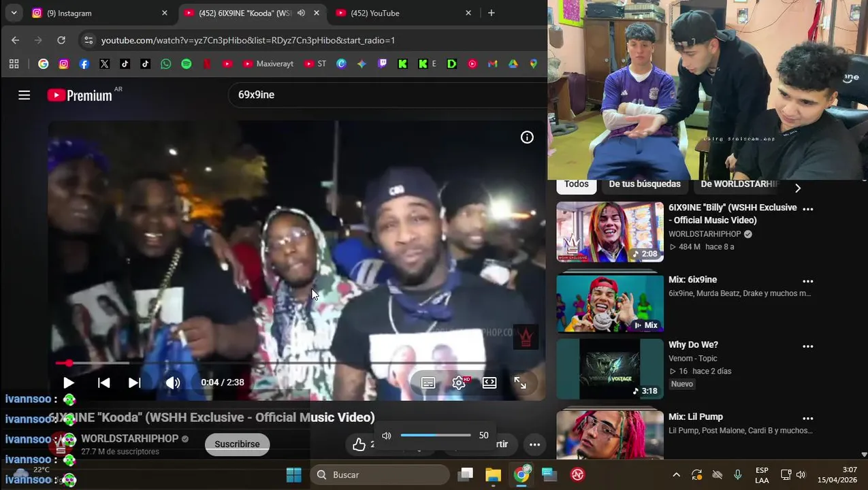
Task: Open options for Mix: Lil Pump
Action: point(808,419)
